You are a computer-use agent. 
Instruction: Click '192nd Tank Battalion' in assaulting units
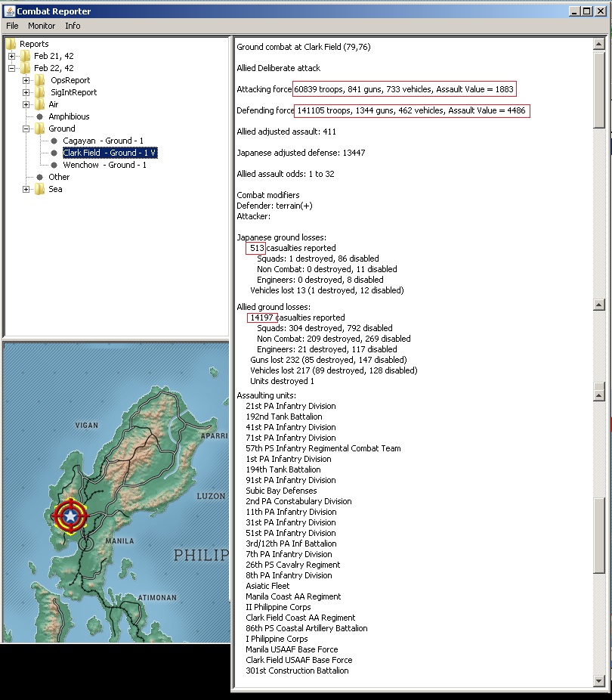[x=283, y=417]
